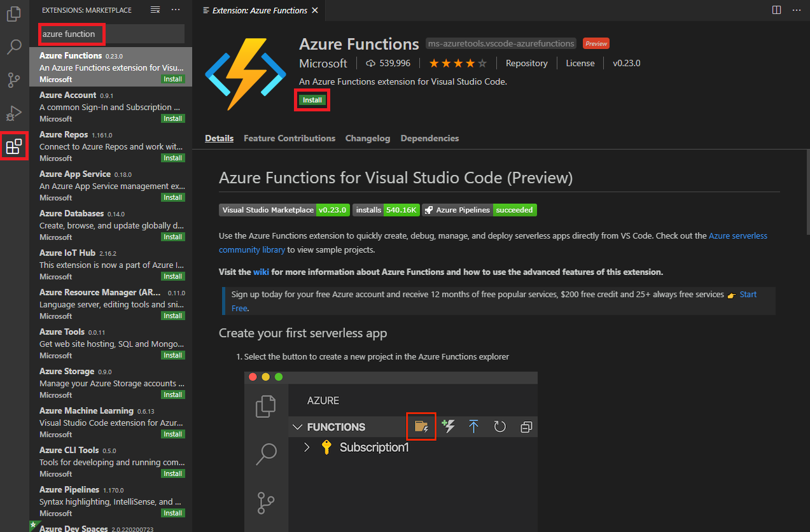The height and width of the screenshot is (532, 810).
Task: Open the Extensions sidebar more actions menu
Action: point(176,10)
